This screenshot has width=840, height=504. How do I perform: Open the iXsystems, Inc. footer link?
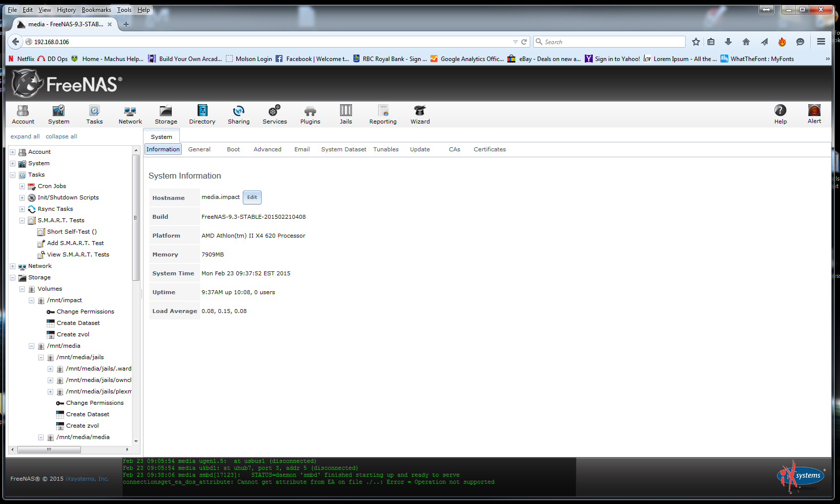point(87,479)
